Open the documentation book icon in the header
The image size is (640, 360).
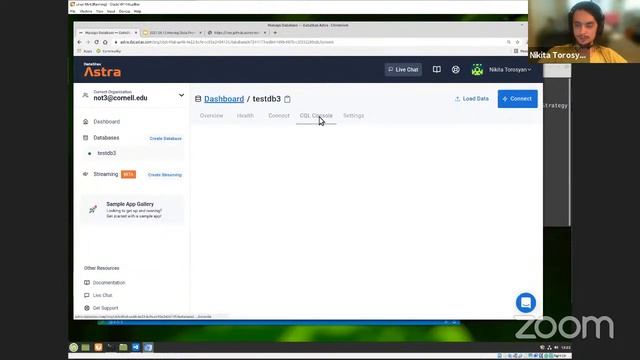click(x=437, y=69)
